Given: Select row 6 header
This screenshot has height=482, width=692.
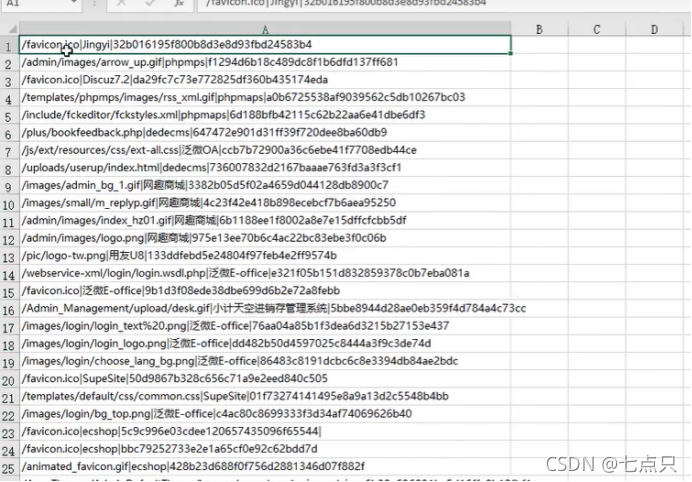Looking at the screenshot, I should point(9,133).
